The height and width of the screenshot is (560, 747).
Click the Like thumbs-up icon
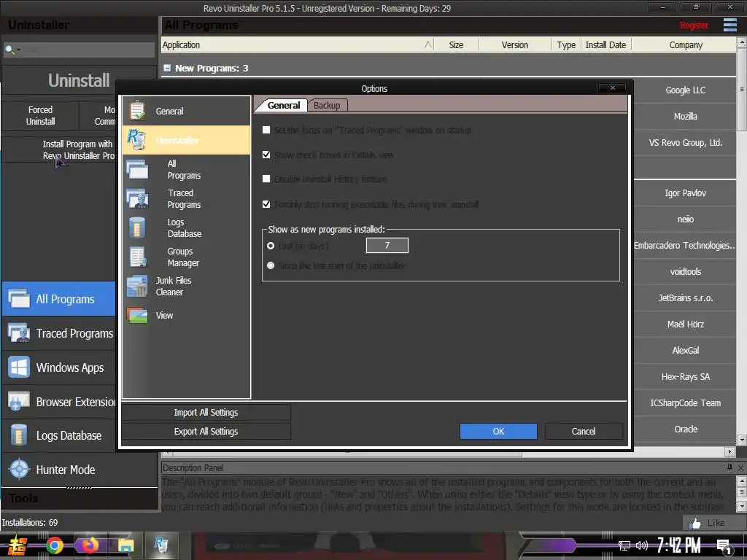[x=695, y=524]
